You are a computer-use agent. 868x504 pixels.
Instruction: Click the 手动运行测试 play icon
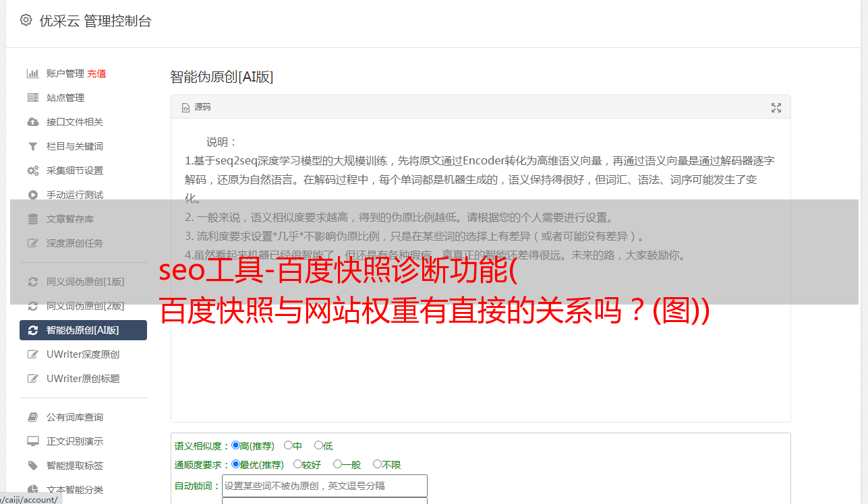point(32,195)
